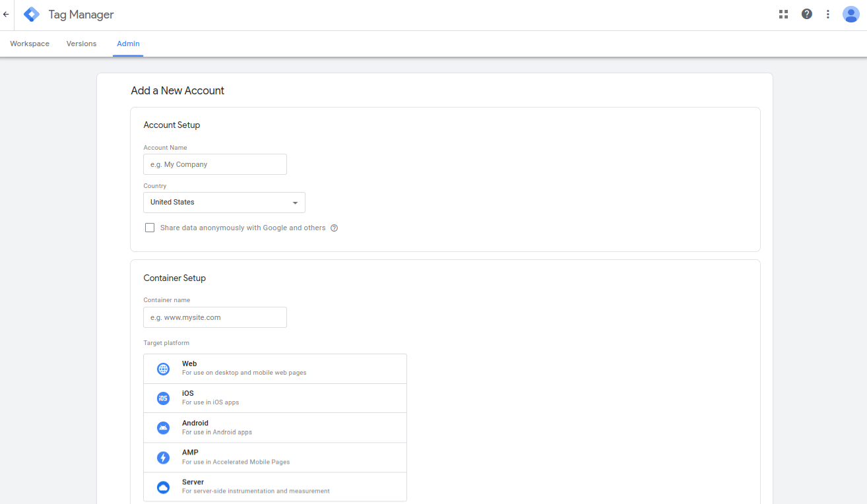The width and height of the screenshot is (867, 504).
Task: Select Web as the target platform
Action: pos(275,368)
